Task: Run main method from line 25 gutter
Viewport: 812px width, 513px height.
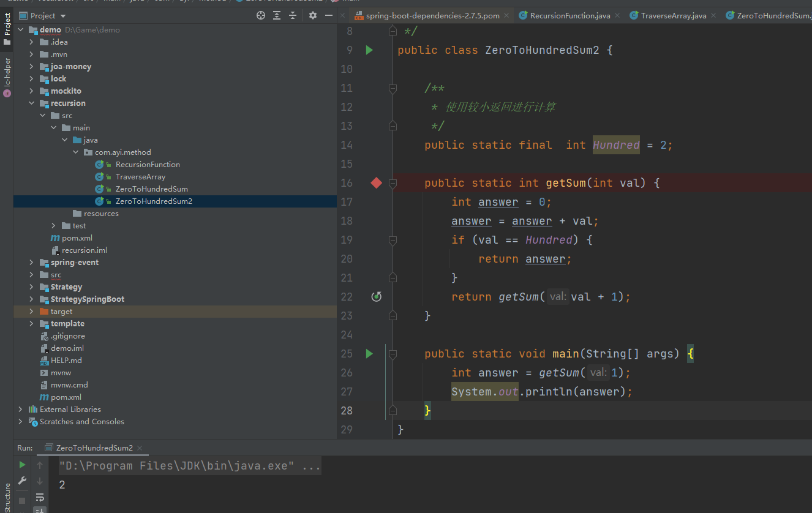Action: point(369,354)
